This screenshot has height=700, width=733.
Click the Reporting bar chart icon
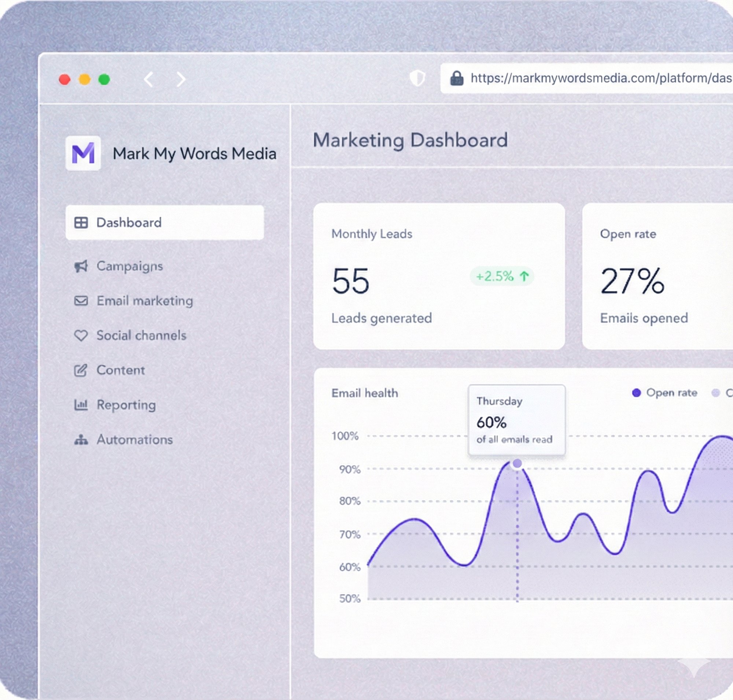(x=81, y=405)
